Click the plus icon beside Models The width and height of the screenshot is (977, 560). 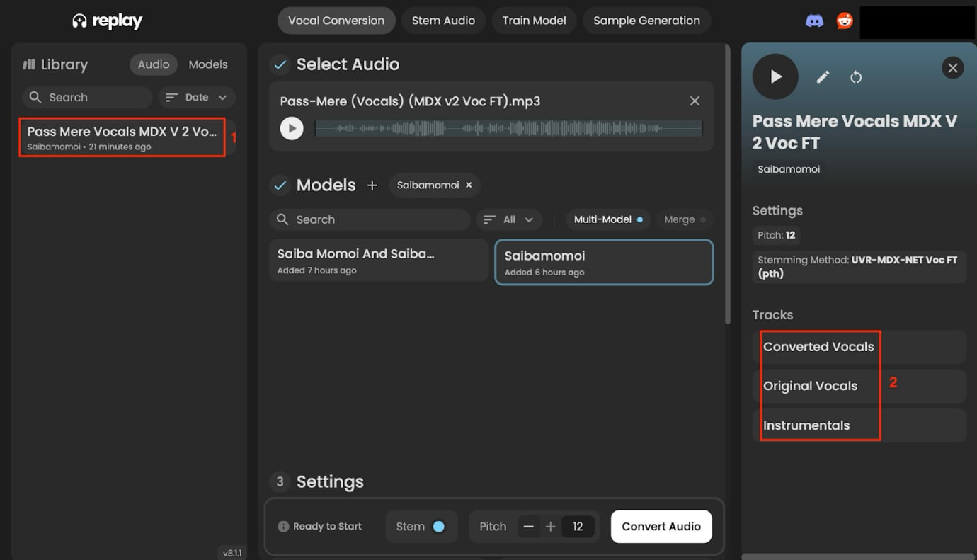pyautogui.click(x=372, y=185)
